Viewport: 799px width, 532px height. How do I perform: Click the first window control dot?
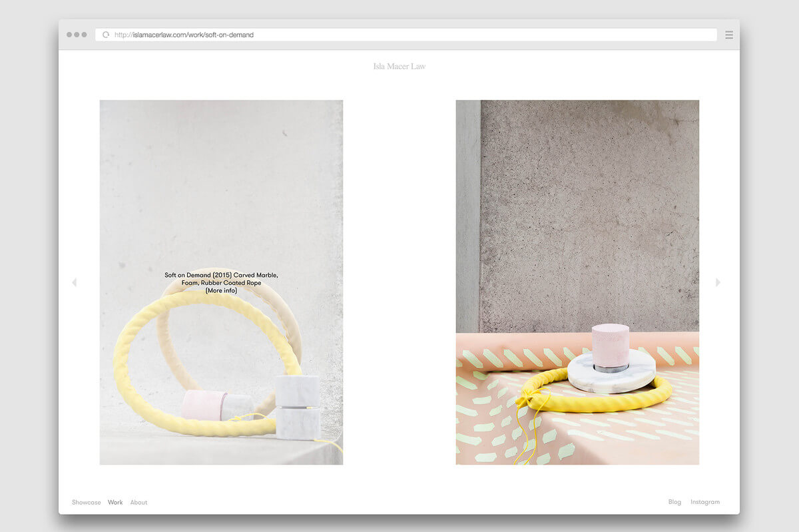coord(69,35)
